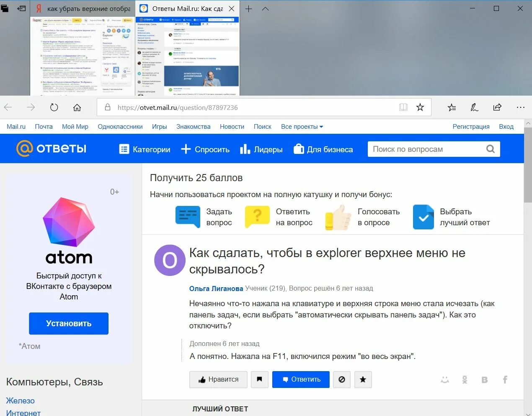Image resolution: width=532 pixels, height=416 pixels.
Task: Open the Yandex tab preview thumbnail
Action: click(83, 56)
